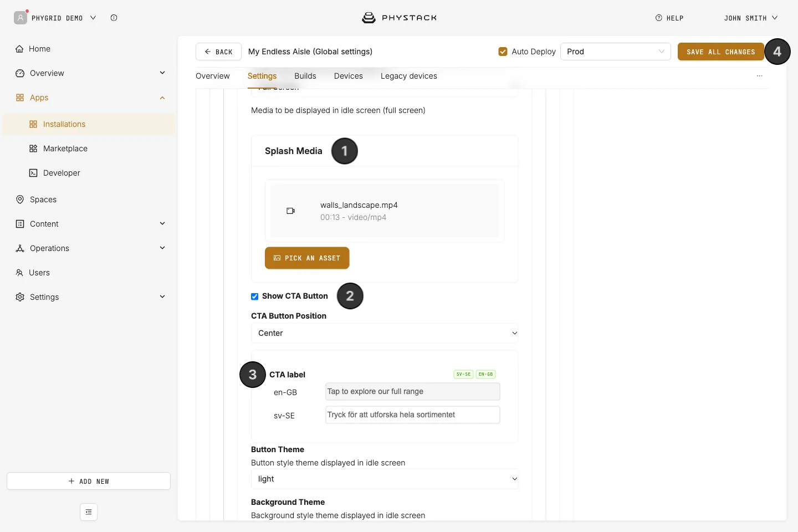The width and height of the screenshot is (798, 532).
Task: Click the video file icon for walls_landscape.mp4
Action: click(x=290, y=211)
